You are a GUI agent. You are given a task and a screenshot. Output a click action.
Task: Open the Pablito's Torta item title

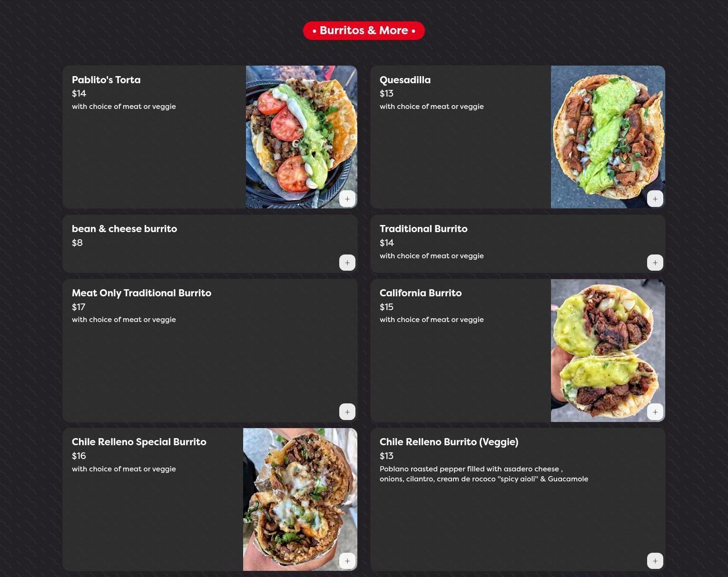pyautogui.click(x=106, y=80)
